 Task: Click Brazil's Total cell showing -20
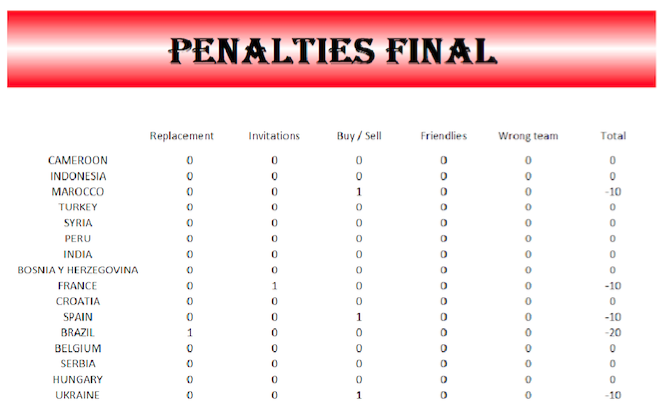click(613, 333)
